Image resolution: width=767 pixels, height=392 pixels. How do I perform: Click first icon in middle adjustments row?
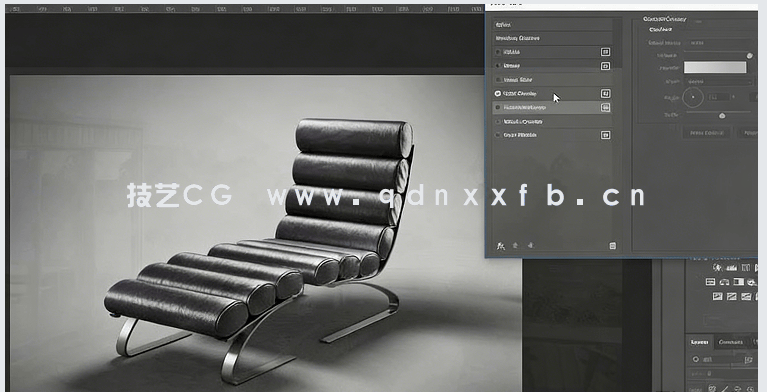click(711, 282)
